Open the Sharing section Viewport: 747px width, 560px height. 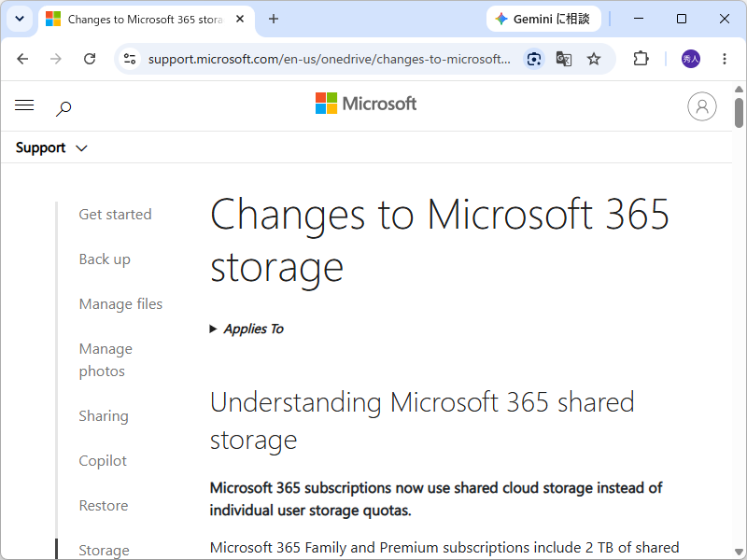104,415
